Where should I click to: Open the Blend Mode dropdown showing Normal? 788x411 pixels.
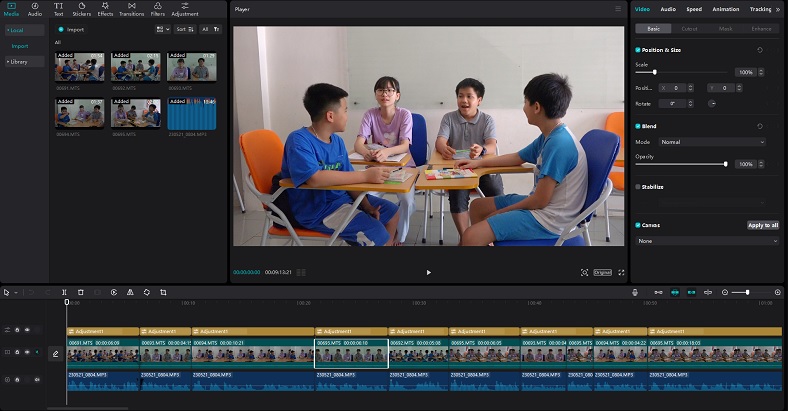point(711,142)
